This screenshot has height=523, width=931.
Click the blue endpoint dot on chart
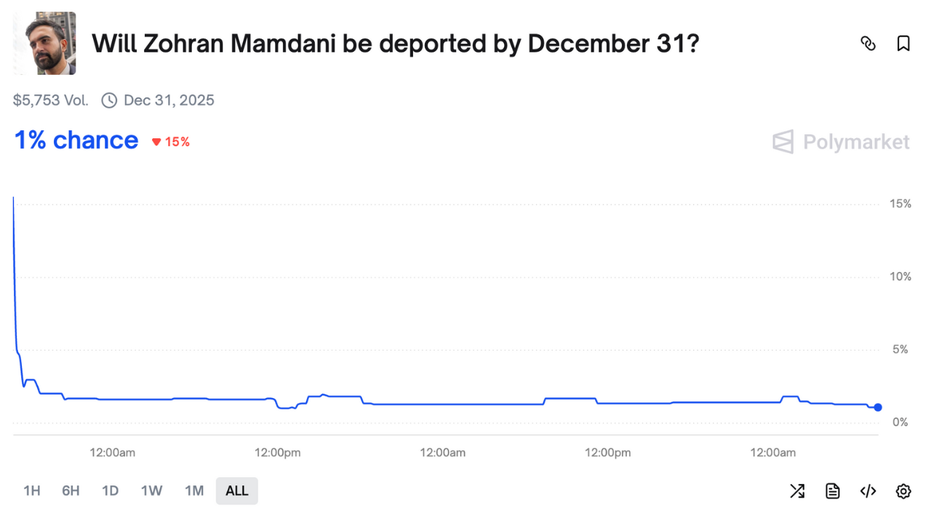pyautogui.click(x=877, y=407)
